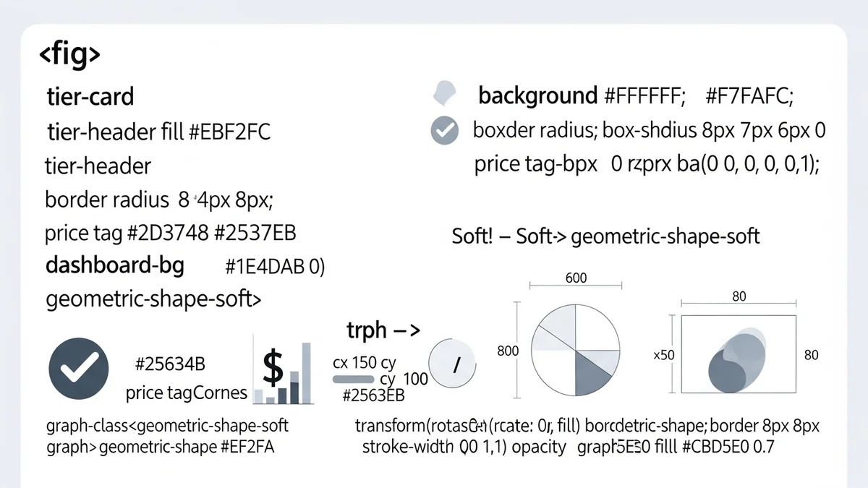Click the #2563EB hex code text
The height and width of the screenshot is (488, 868).
point(373,395)
